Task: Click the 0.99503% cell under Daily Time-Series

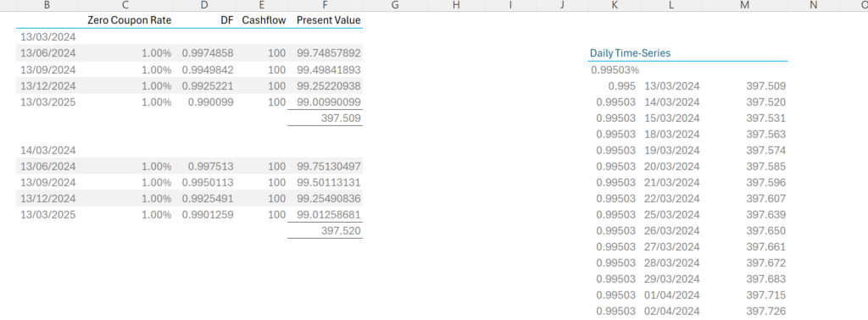Action: click(x=615, y=70)
